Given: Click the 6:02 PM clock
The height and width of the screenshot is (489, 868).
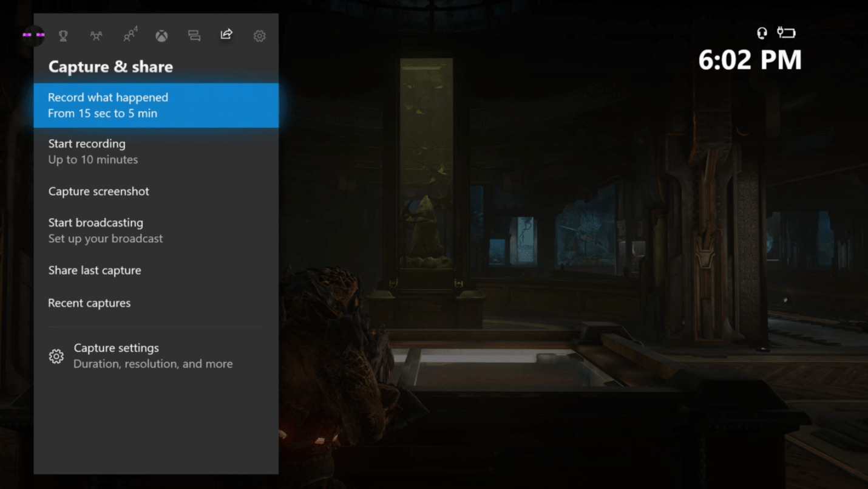Looking at the screenshot, I should pos(750,60).
